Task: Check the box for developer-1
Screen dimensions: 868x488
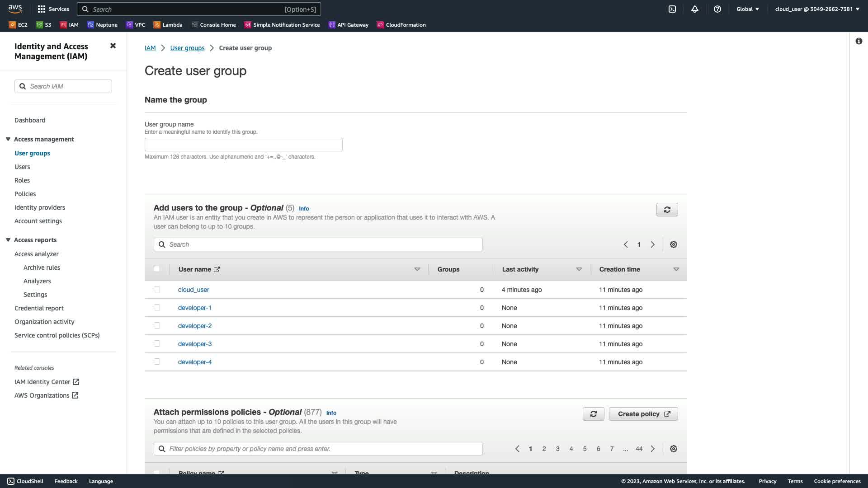Action: (157, 307)
